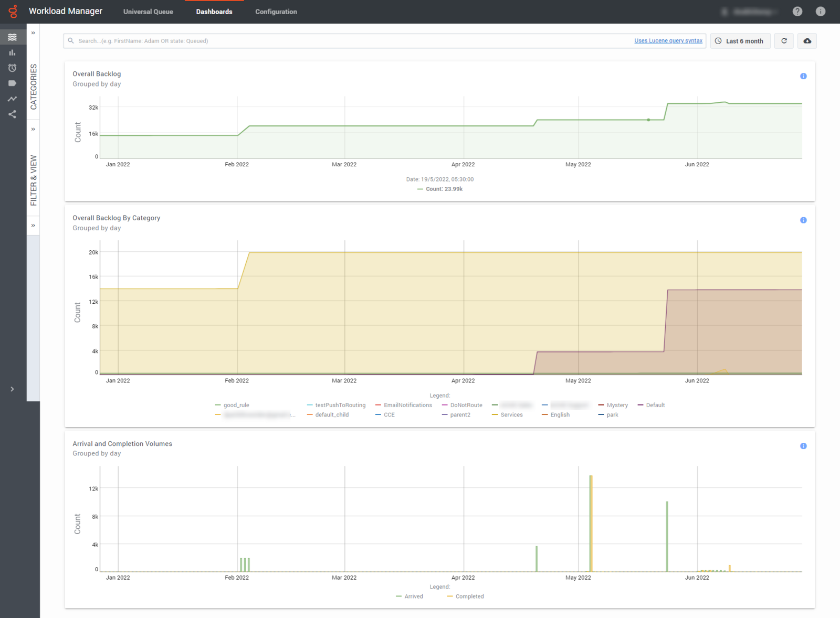The height and width of the screenshot is (618, 840).
Task: Switch to the Universal Queue tab
Action: 148,12
